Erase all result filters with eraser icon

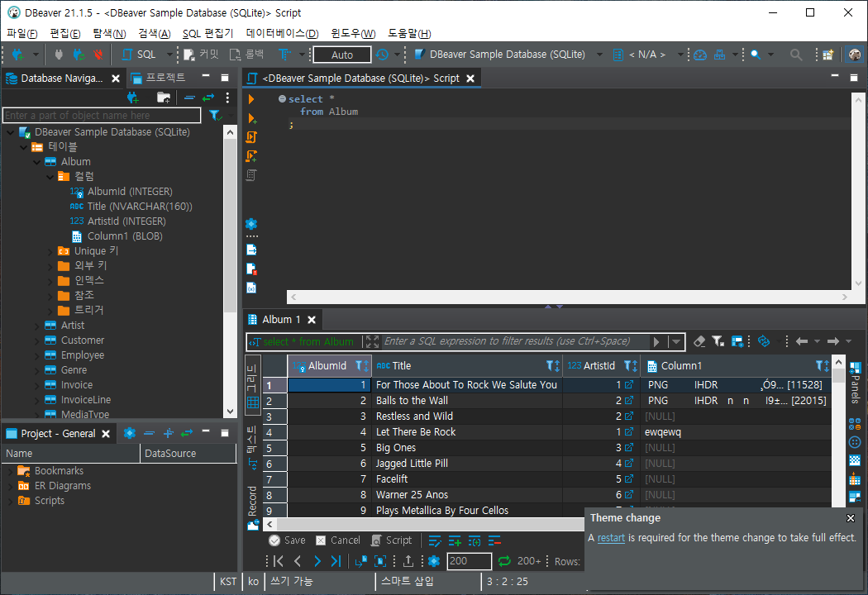[699, 341]
